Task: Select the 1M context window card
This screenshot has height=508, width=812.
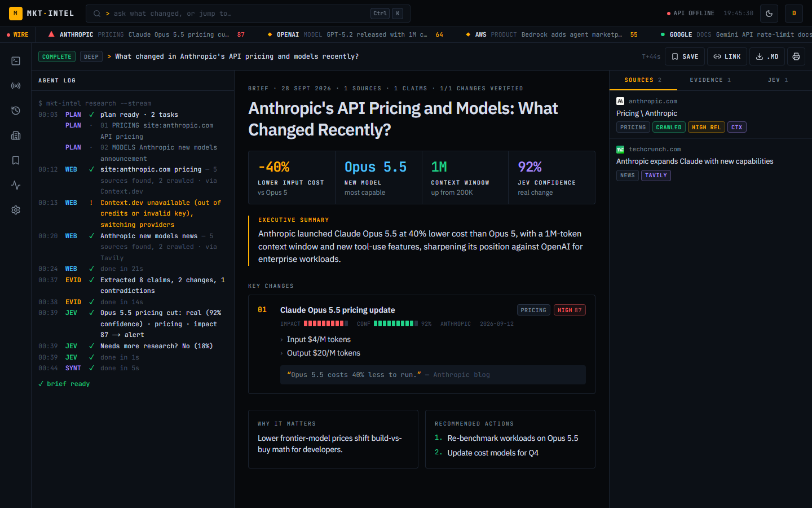Action: [x=465, y=177]
